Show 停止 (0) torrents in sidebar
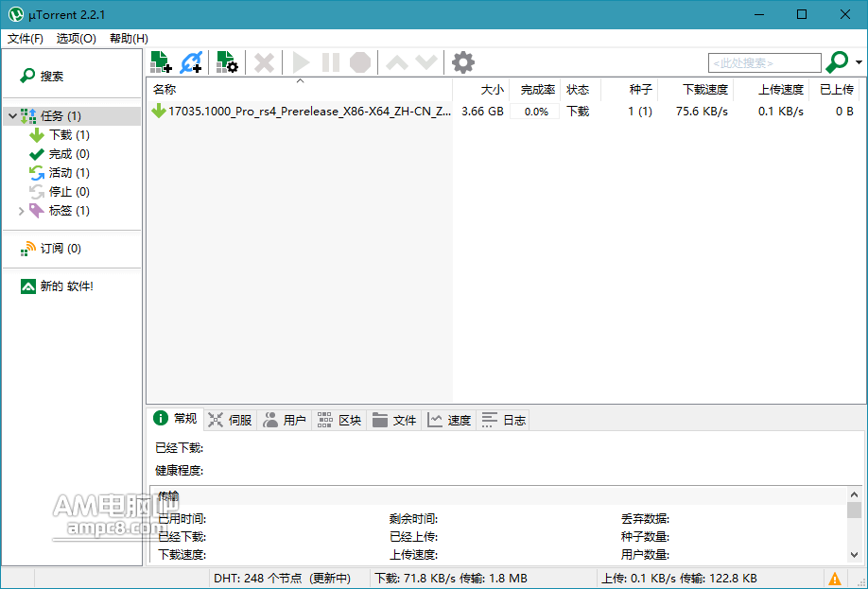Screen dimensions: 868x589 [x=60, y=192]
